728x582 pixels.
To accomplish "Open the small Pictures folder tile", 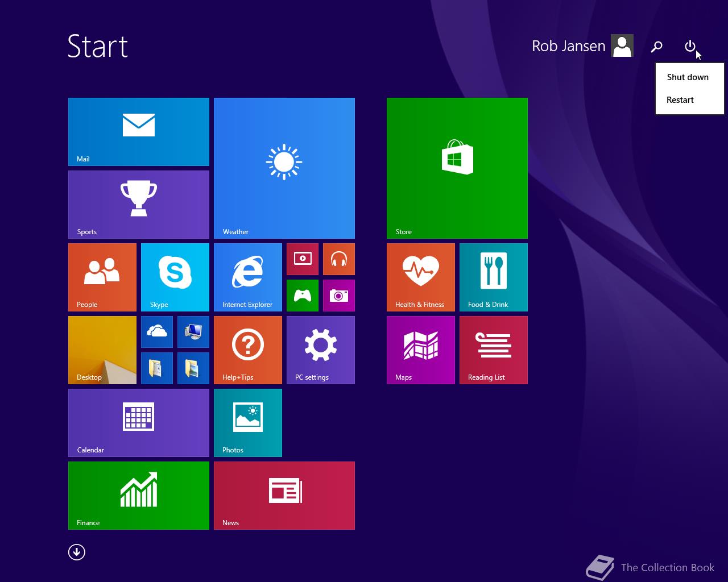I will click(193, 368).
